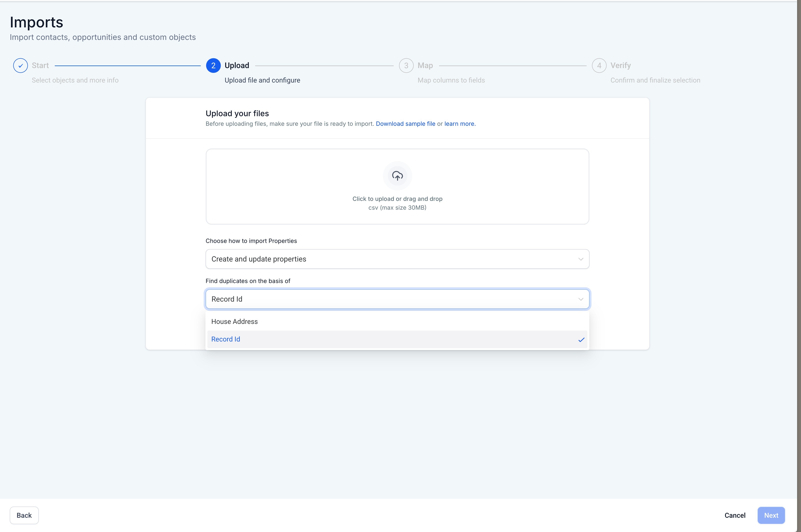Collapse the Record Id dropdown via its chevron
The width and height of the screenshot is (801, 532).
(581, 299)
